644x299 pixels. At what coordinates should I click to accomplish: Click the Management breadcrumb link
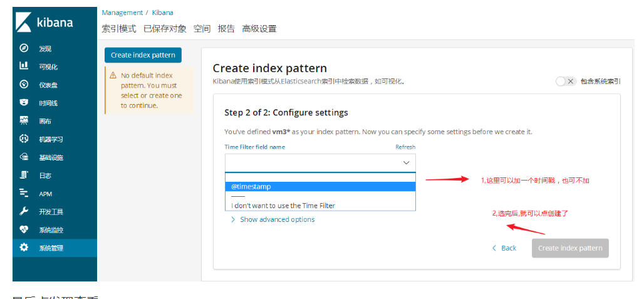coord(122,13)
